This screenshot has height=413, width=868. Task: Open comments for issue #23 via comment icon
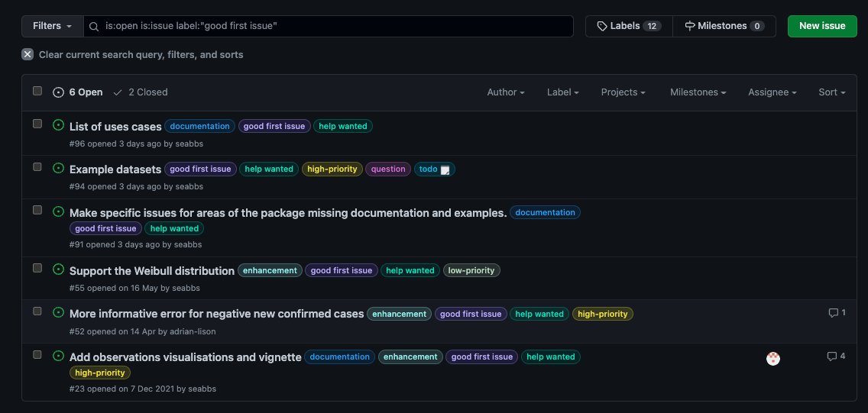tap(832, 357)
